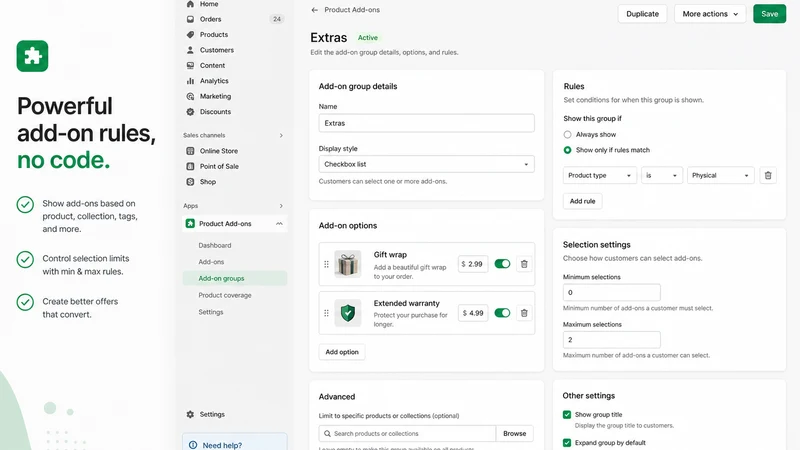Click the Duplicate button

click(642, 14)
